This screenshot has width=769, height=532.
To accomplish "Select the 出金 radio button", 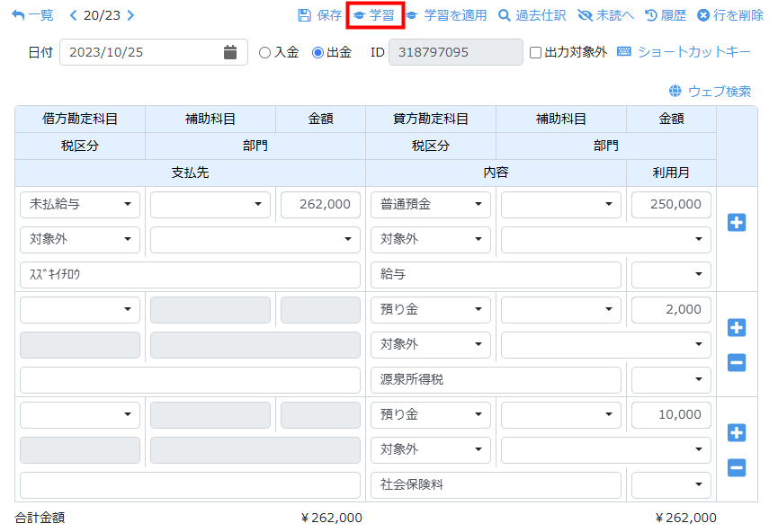I will pos(317,52).
